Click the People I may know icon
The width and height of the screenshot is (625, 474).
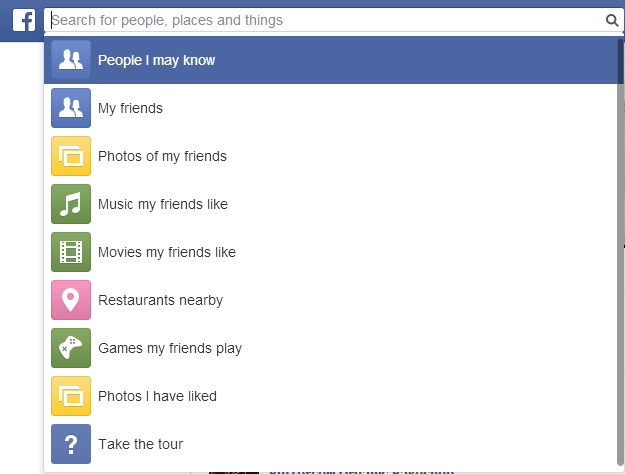71,60
